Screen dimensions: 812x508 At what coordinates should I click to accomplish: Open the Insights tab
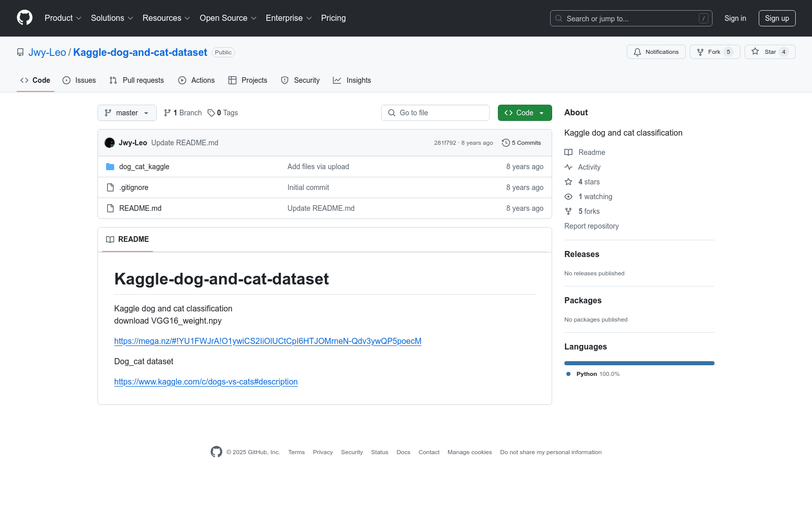pos(352,80)
